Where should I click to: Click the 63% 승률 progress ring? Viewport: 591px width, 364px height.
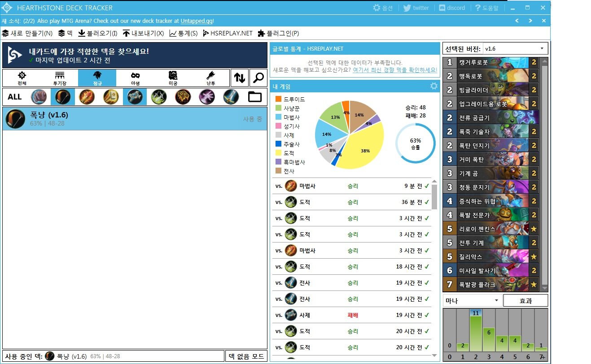[x=415, y=143]
